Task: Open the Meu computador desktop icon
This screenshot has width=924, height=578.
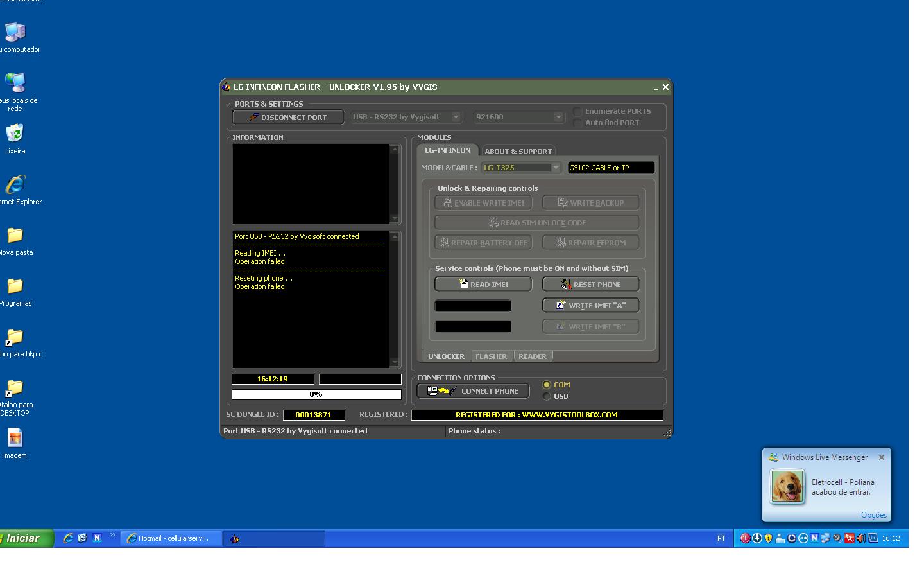Action: [15, 33]
